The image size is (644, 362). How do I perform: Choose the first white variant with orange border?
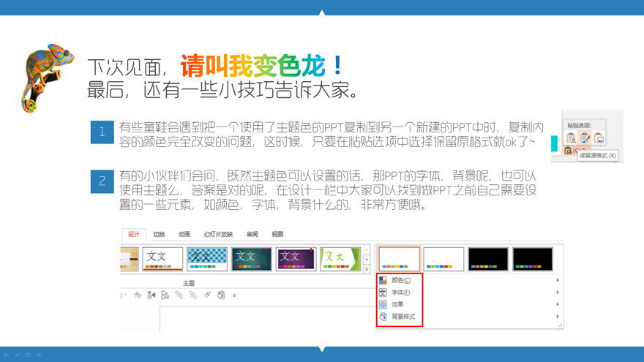click(x=399, y=258)
